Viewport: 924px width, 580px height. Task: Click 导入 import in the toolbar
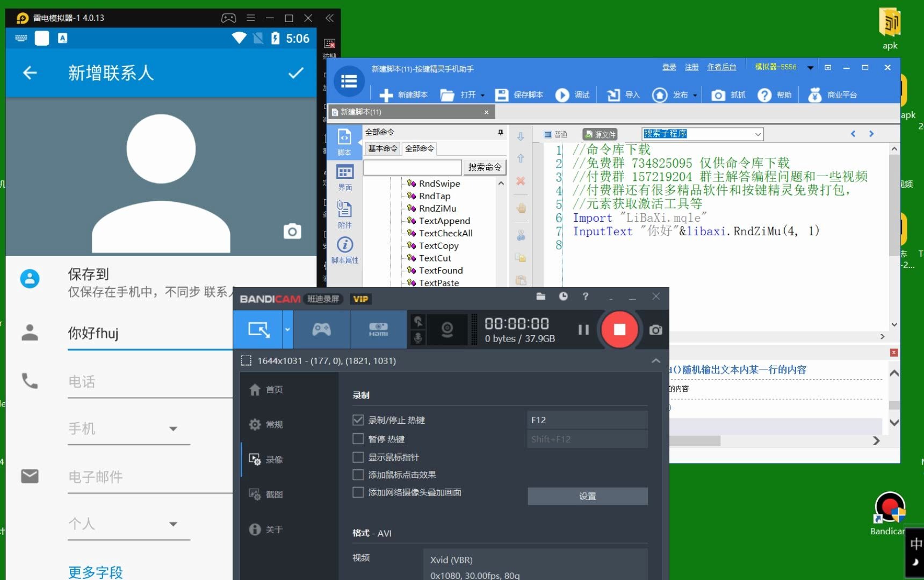point(623,95)
